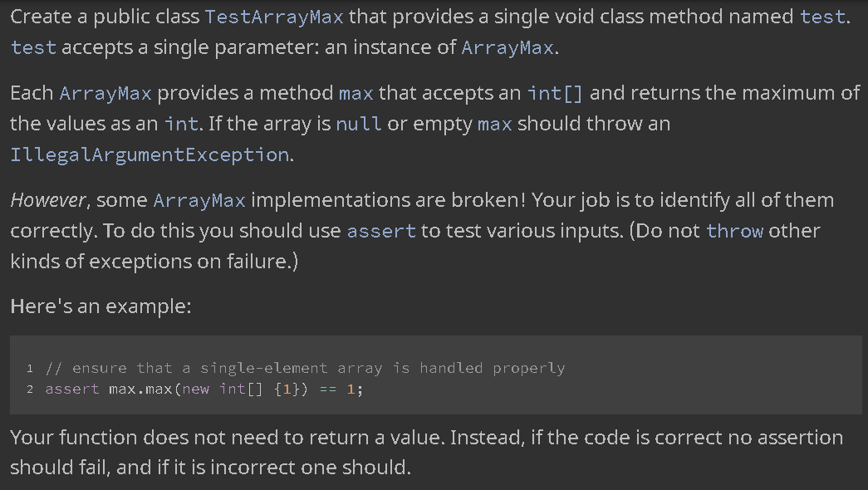The height and width of the screenshot is (490, 868).
Task: Click the ArrayMax term after 'Each'
Action: point(105,93)
